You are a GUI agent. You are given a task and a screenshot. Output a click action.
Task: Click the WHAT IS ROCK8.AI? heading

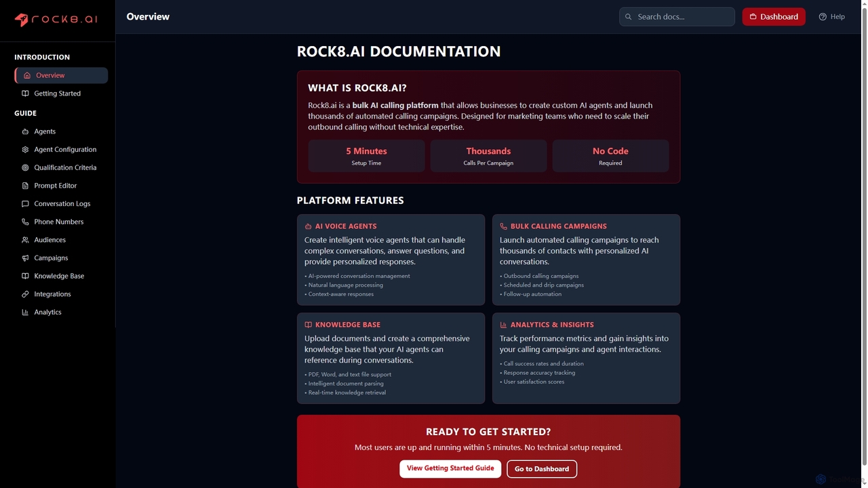point(357,88)
